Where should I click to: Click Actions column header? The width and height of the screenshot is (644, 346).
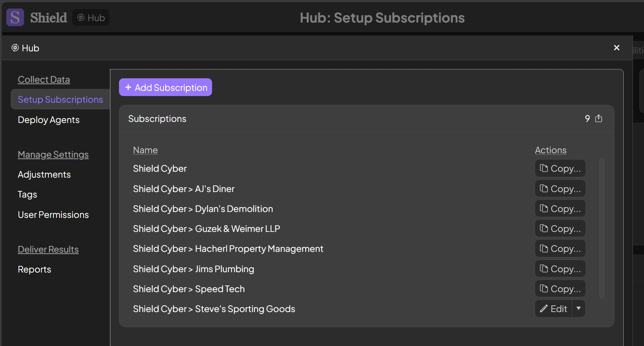click(x=551, y=150)
